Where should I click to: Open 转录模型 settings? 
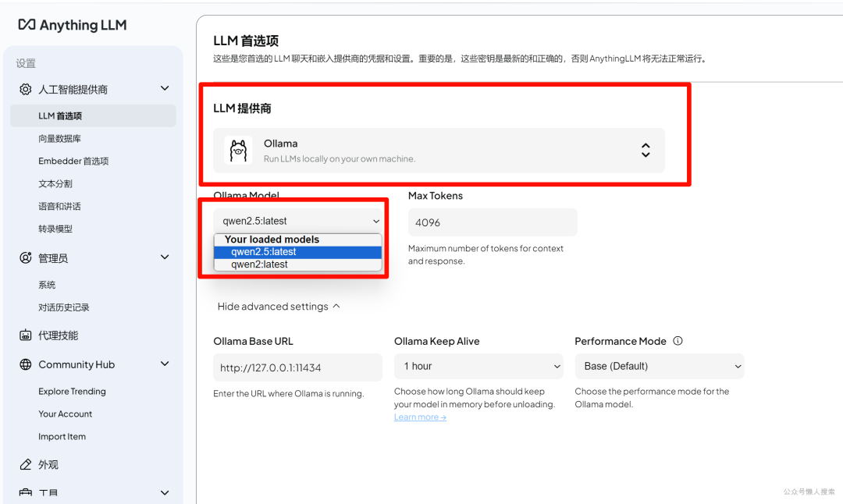point(55,229)
